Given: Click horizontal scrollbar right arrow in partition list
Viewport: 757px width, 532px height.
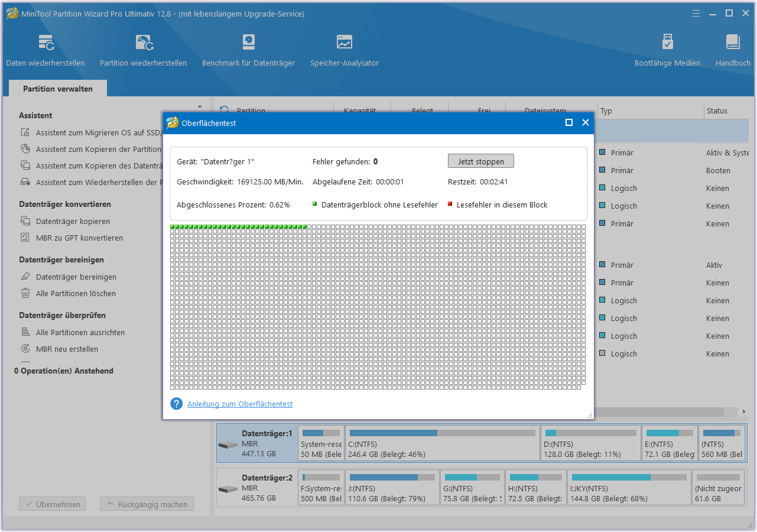Looking at the screenshot, I should [x=744, y=411].
